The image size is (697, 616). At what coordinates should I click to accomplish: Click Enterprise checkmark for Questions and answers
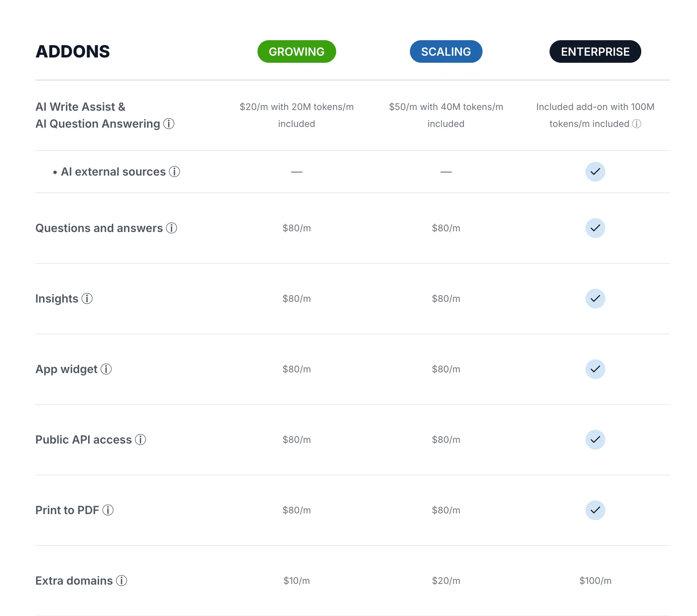(x=595, y=228)
